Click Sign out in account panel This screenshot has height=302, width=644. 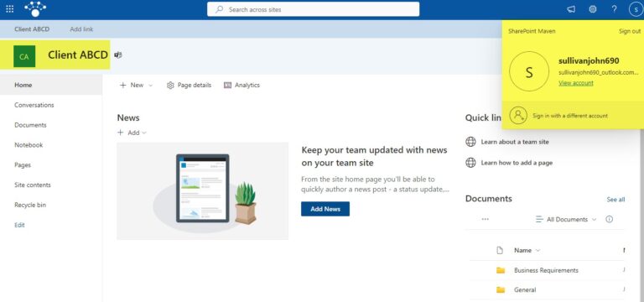pos(630,31)
